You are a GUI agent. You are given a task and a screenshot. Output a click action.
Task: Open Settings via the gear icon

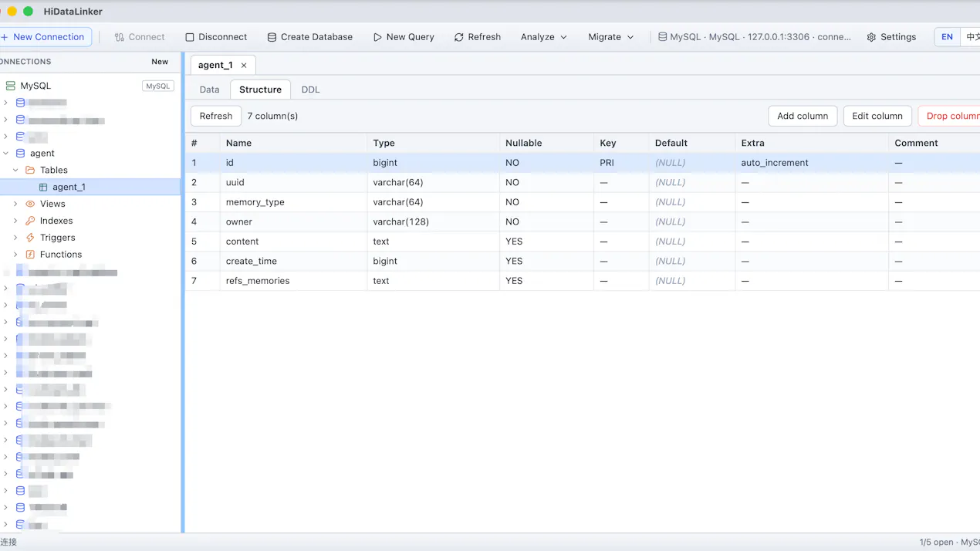871,37
